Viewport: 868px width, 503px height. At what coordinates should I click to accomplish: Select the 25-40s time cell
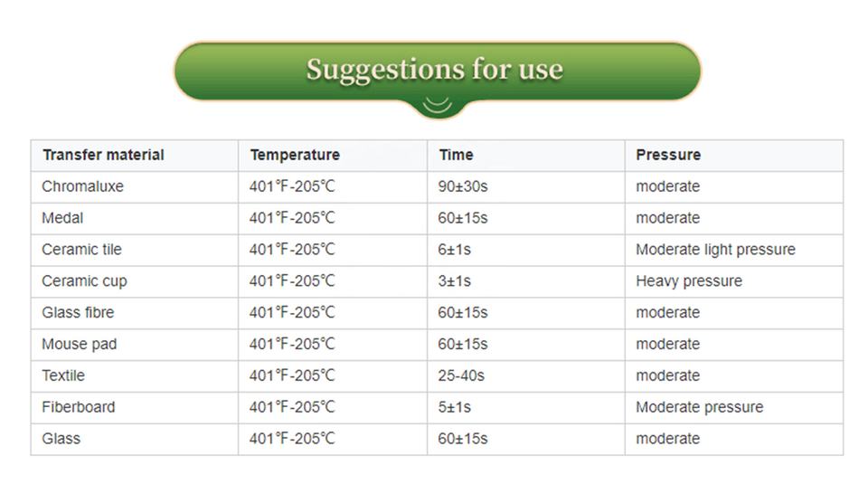click(461, 375)
